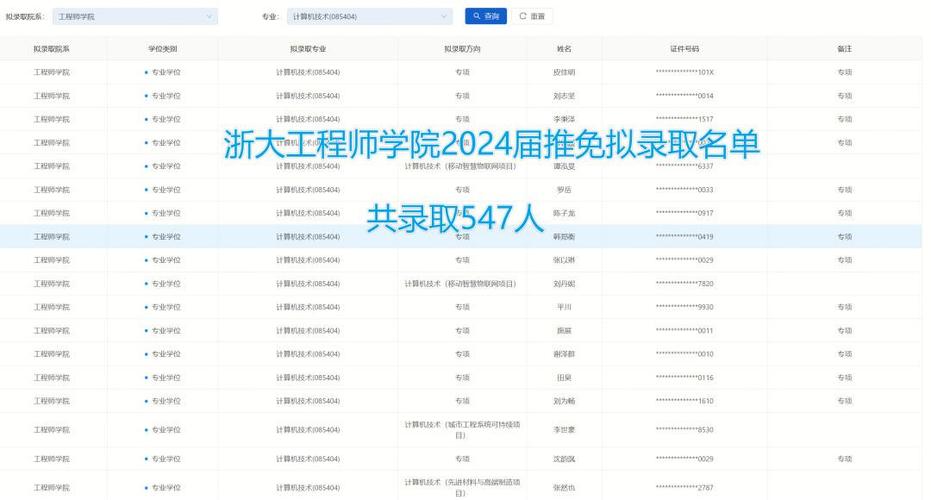Screen dimensions: 931x500
Task: Click the name 田昊 in the table
Action: point(564,378)
